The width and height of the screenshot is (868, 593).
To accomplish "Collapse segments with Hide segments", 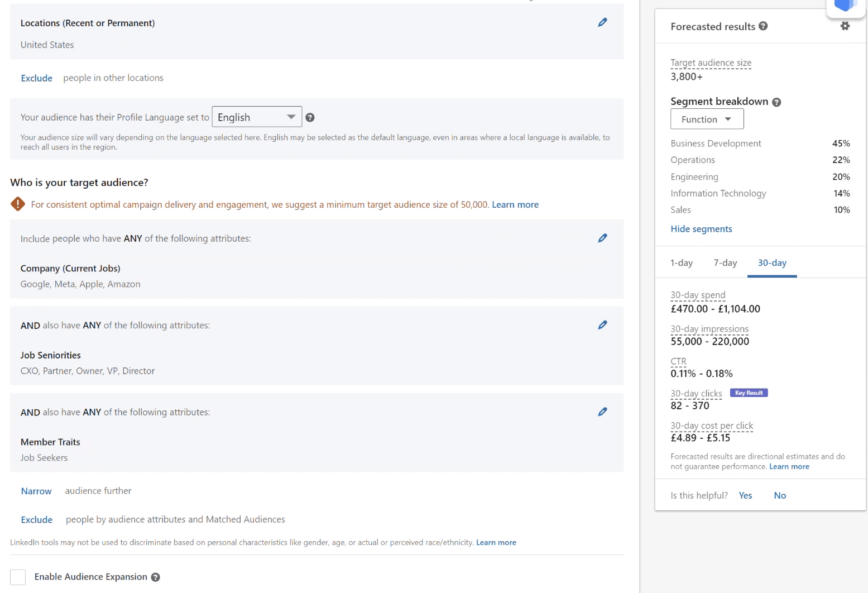I will click(701, 229).
